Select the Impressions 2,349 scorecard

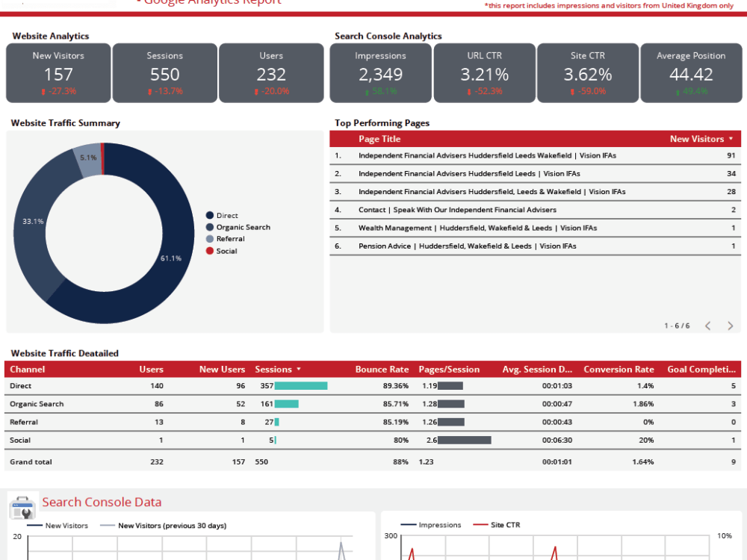coord(380,73)
